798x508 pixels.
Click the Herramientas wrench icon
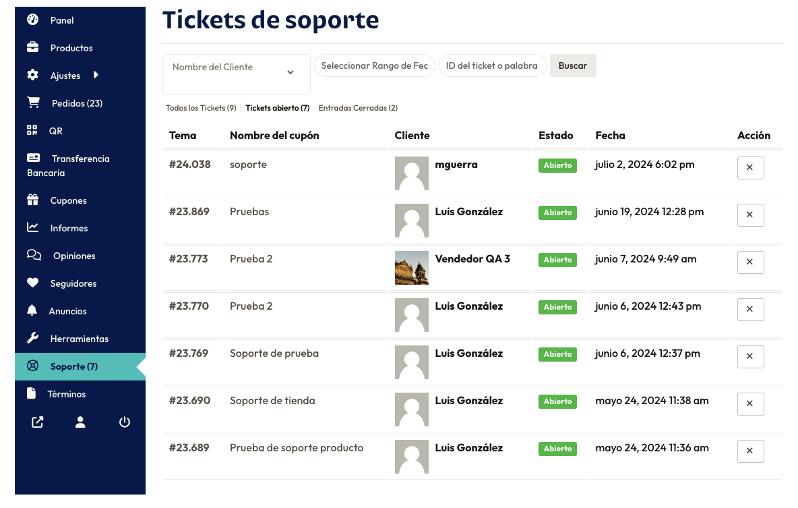[x=33, y=338]
